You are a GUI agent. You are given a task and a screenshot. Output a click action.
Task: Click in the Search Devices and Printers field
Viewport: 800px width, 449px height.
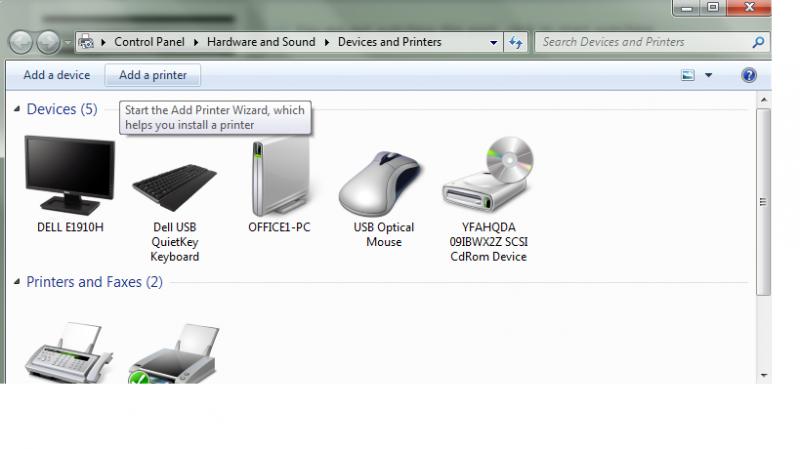click(640, 42)
